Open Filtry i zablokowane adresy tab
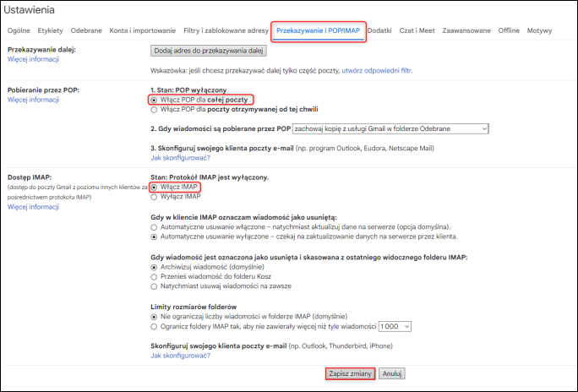 pyautogui.click(x=226, y=30)
